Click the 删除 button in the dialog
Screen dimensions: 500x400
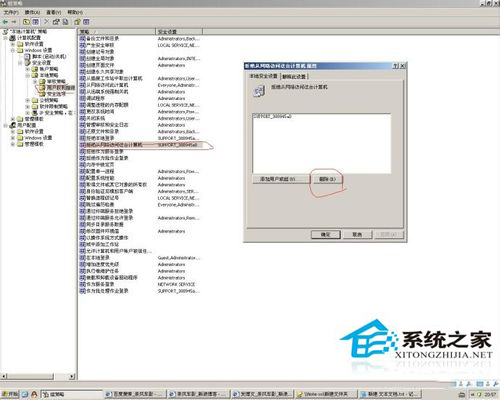(x=327, y=179)
